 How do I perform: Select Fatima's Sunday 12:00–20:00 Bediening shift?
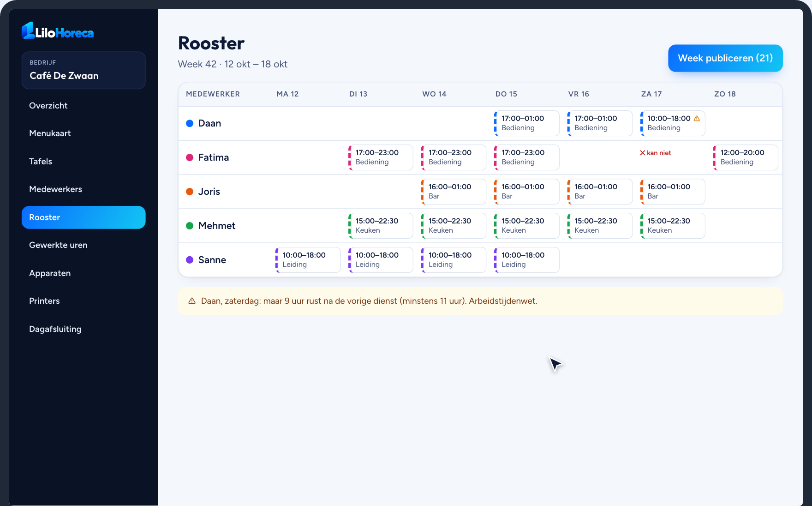[746, 157]
